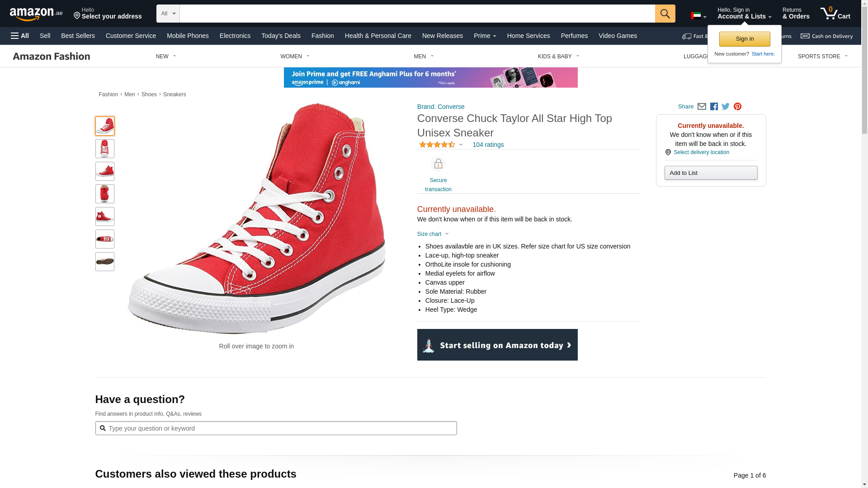The image size is (868, 488).
Task: Click the yellow Sign in button
Action: (x=745, y=39)
